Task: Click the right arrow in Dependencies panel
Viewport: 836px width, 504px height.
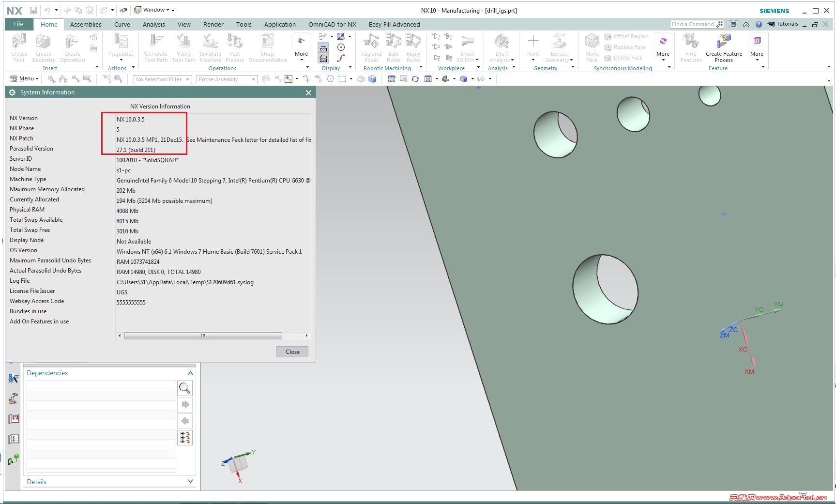Action: pyautogui.click(x=185, y=404)
